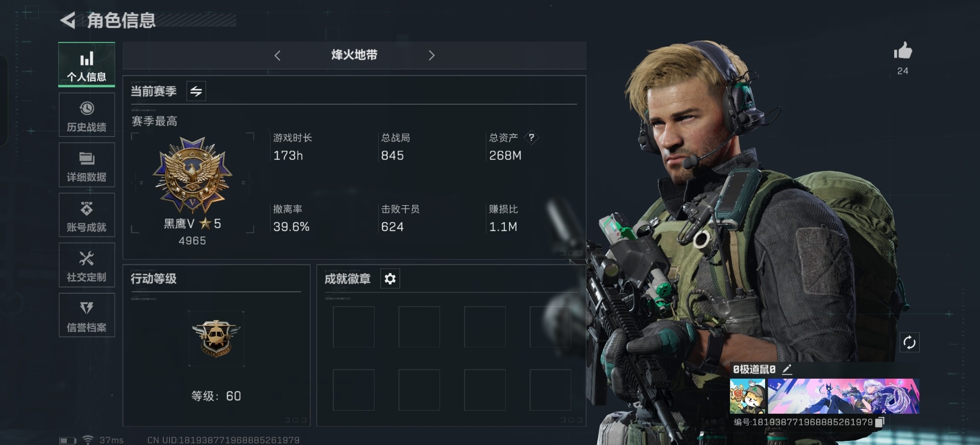Click the 黑鹰V rank badge emblem
Screen dimensions: 980x445
pyautogui.click(x=192, y=175)
